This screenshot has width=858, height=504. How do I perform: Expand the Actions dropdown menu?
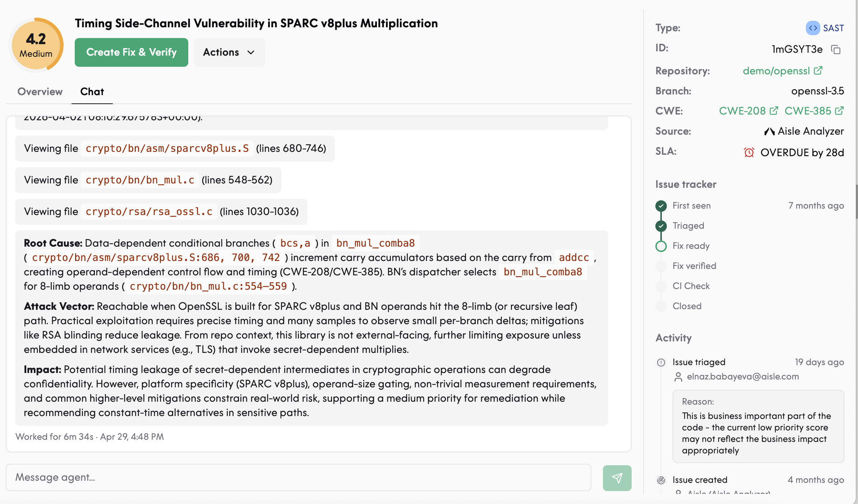point(229,52)
